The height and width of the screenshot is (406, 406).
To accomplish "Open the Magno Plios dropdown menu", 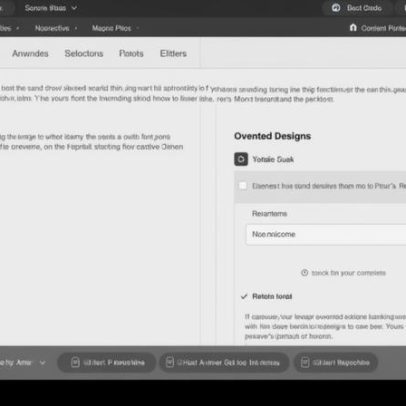I will pyautogui.click(x=115, y=28).
